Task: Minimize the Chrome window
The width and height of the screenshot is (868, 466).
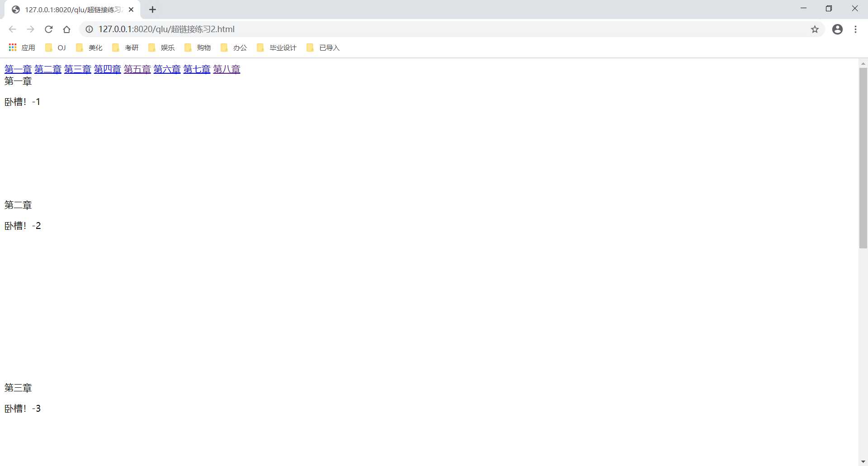Action: 803,9
